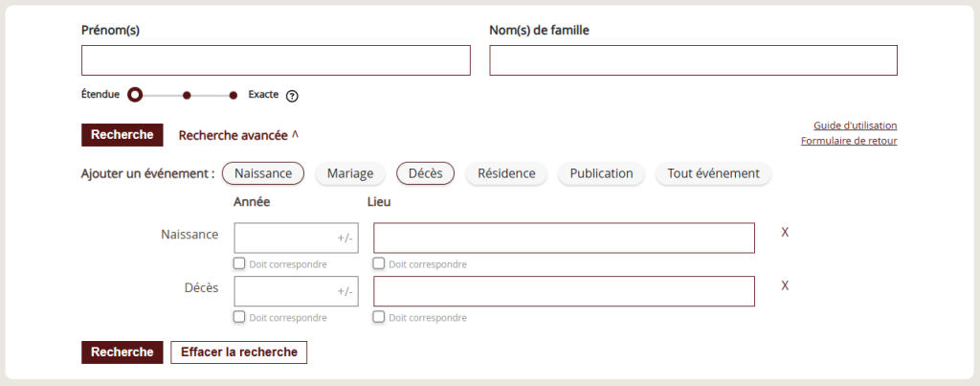Set name match slider to Exacte endpoint
The height and width of the screenshot is (386, 980).
tap(234, 96)
